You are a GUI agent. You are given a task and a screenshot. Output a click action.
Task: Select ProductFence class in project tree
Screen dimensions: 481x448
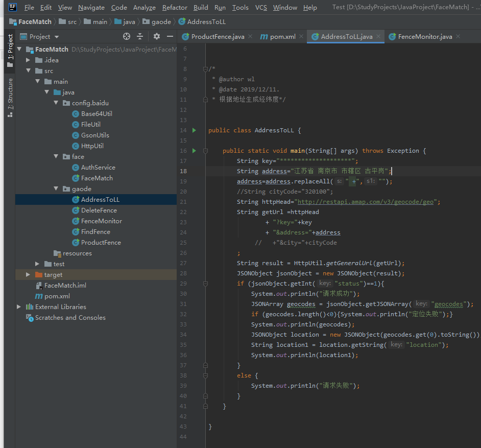(101, 243)
